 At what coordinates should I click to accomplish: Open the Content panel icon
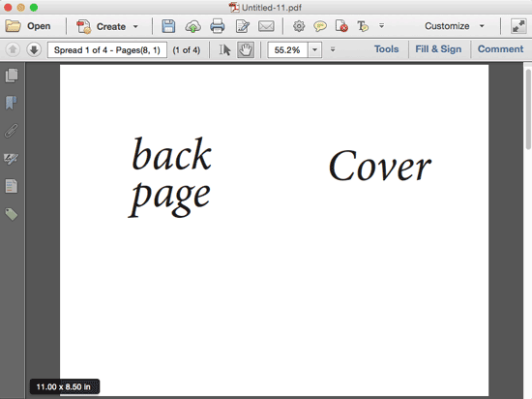[x=12, y=186]
